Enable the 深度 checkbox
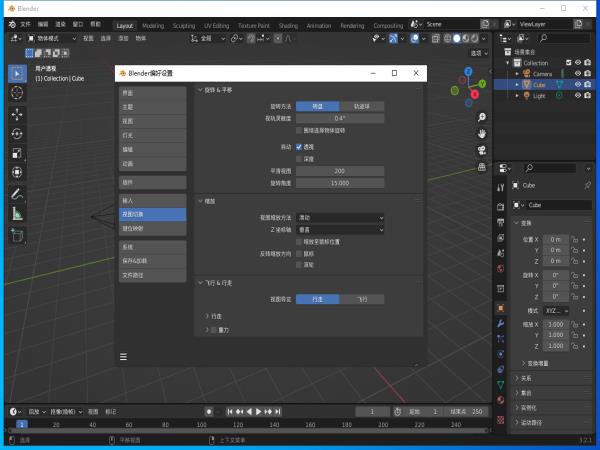 click(298, 158)
